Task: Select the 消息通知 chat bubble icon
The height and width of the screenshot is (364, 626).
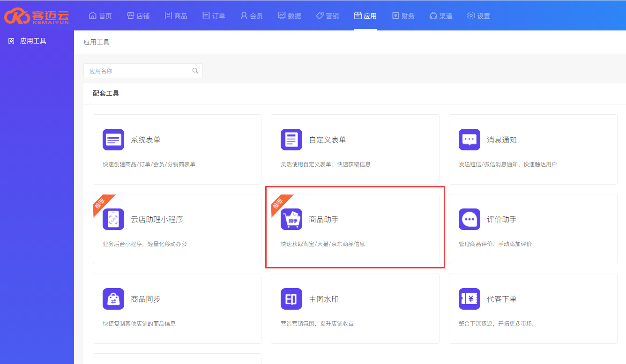Action: tap(469, 140)
